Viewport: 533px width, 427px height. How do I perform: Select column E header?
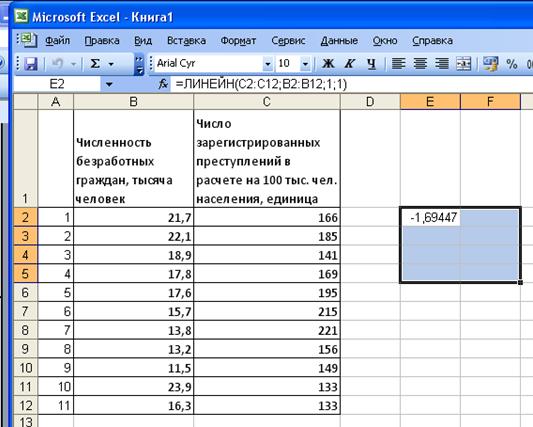[430, 102]
